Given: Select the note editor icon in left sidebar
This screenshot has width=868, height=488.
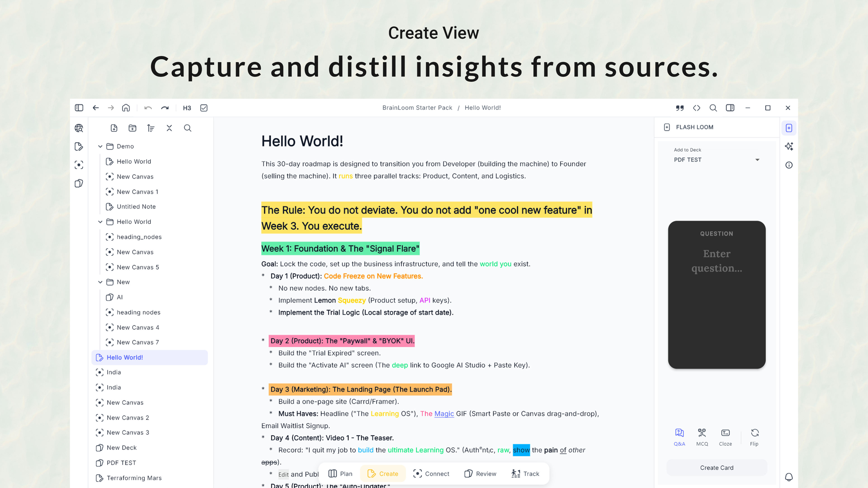Looking at the screenshot, I should (78, 146).
